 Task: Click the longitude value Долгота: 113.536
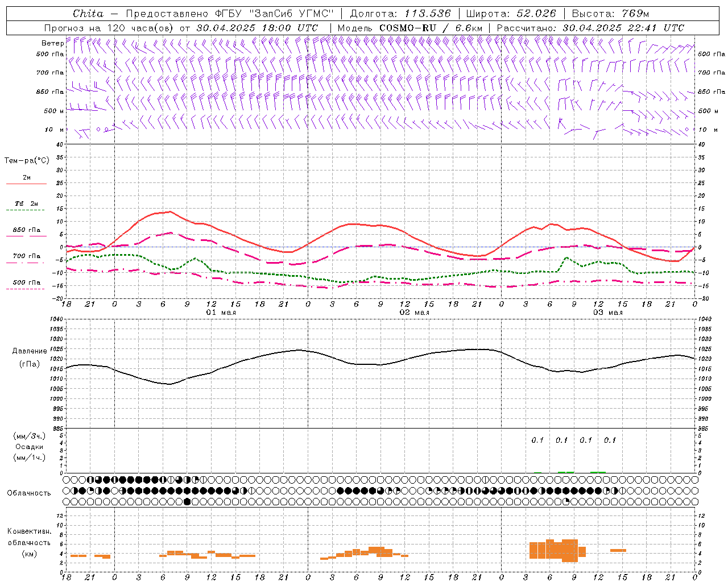pos(400,14)
